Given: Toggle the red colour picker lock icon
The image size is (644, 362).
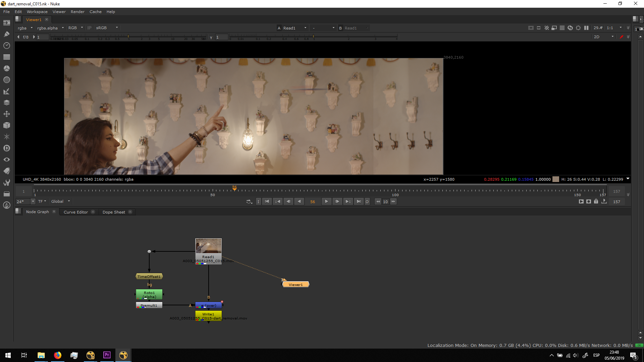Looking at the screenshot, I should (x=622, y=37).
